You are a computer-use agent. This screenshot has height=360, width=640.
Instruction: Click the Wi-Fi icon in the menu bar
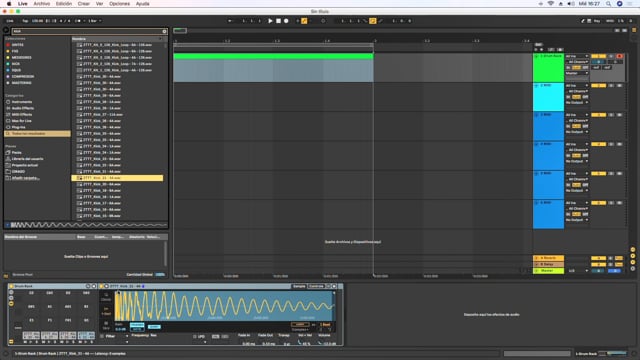point(551,4)
